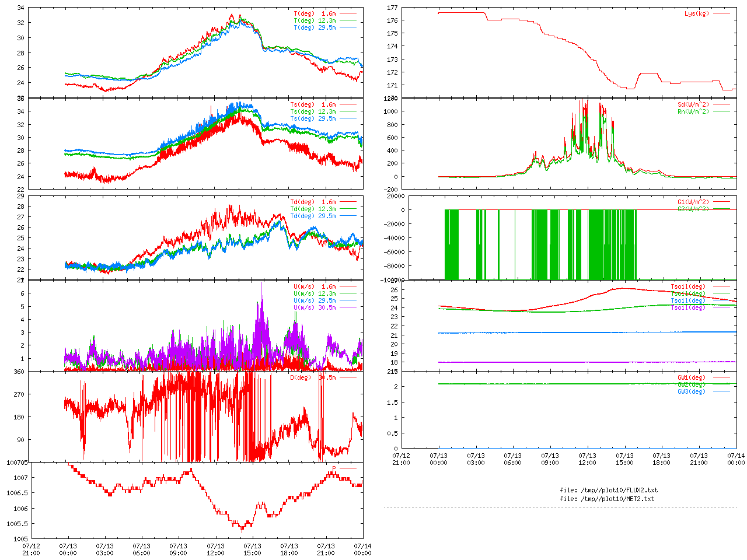This screenshot has height=560, width=747.
Task: Click the Ts(deg) 12.3m legend label
Action: click(313, 111)
